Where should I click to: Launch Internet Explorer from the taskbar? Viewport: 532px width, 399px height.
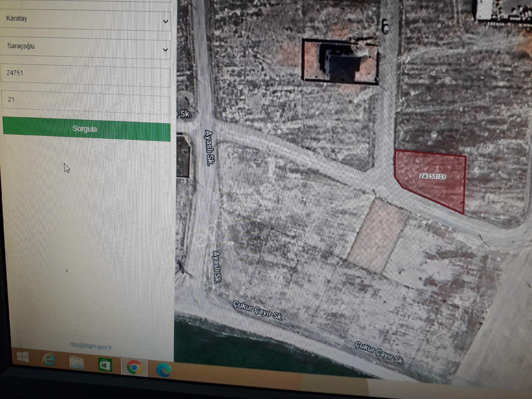pos(48,360)
